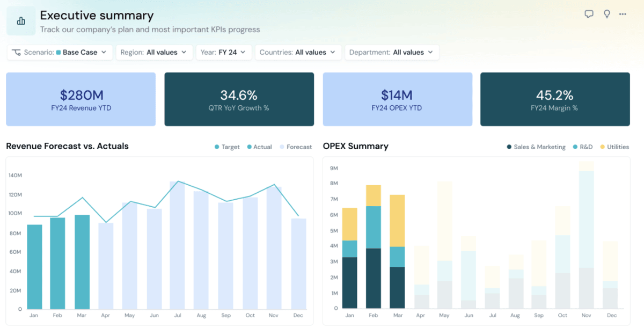This screenshot has height=328, width=644.
Task: Click the lightbulb insights icon
Action: (606, 14)
